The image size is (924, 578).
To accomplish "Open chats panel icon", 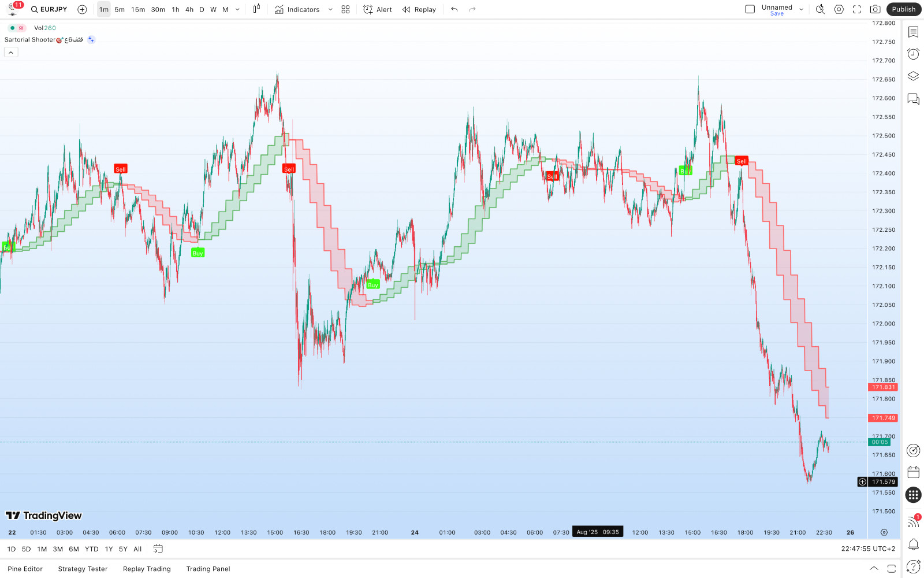I will [913, 99].
